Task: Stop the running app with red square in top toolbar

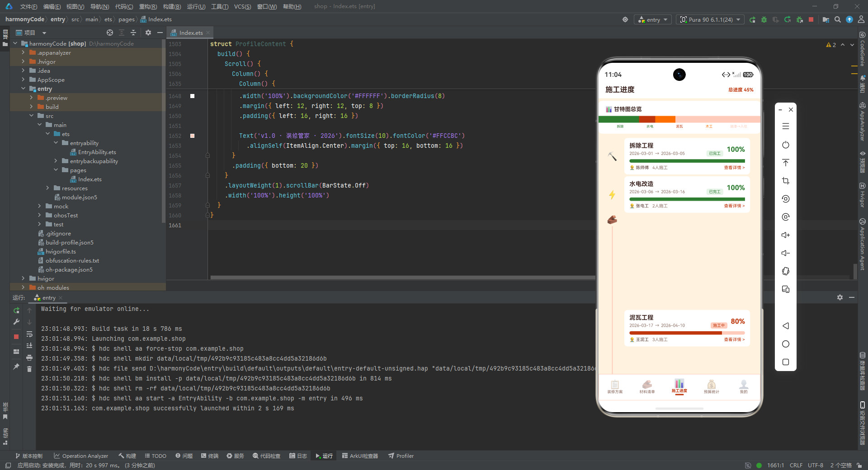Action: [811, 19]
